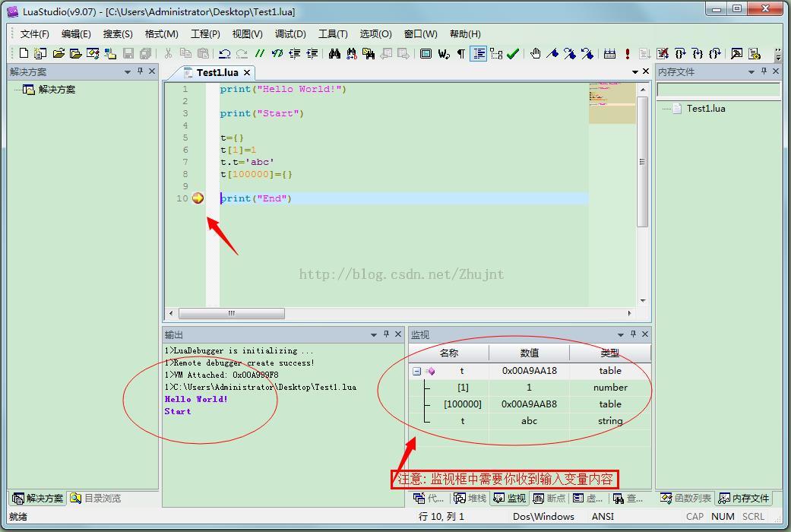The height and width of the screenshot is (532, 791).
Task: Close the Test1.lua editor tab
Action: pyautogui.click(x=247, y=73)
